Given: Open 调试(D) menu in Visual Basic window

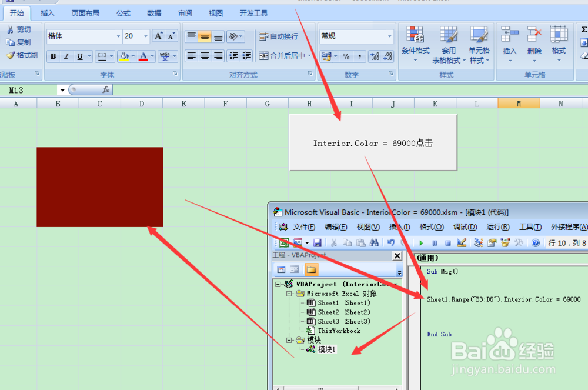Looking at the screenshot, I should [465, 227].
